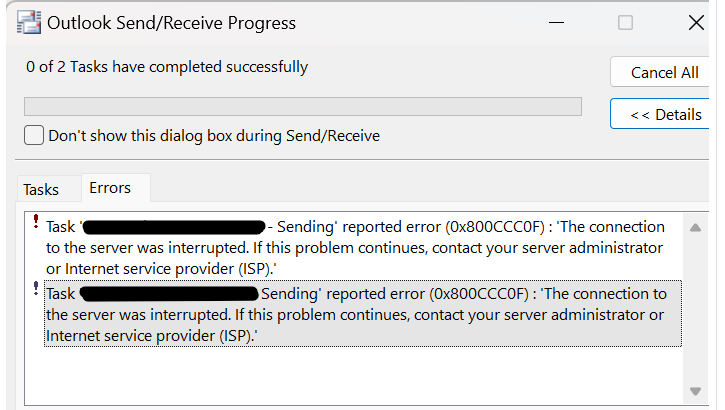Select the first error entry mentioning 'The connection'

tap(355, 247)
